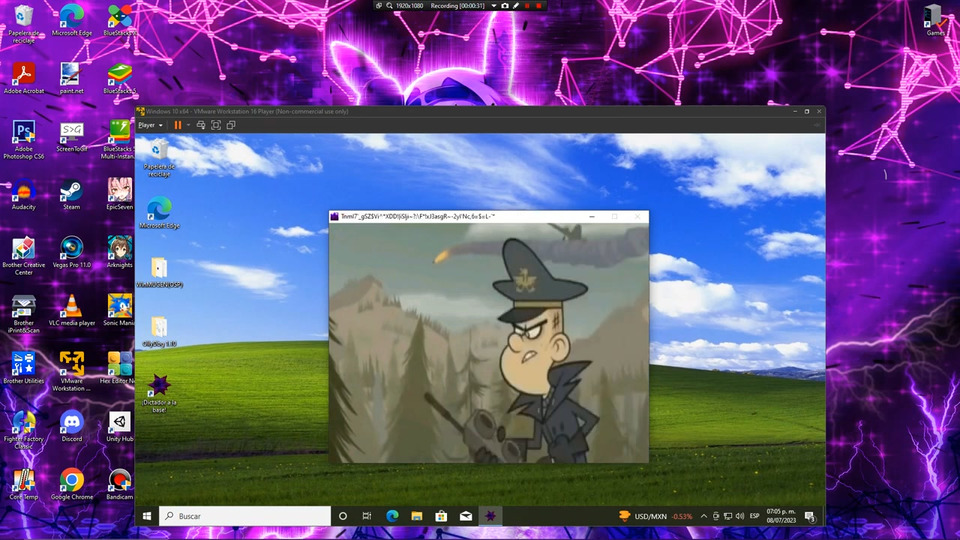Open Brother Creative Center icon
Screen dimensions: 960x540
[x=24, y=256]
